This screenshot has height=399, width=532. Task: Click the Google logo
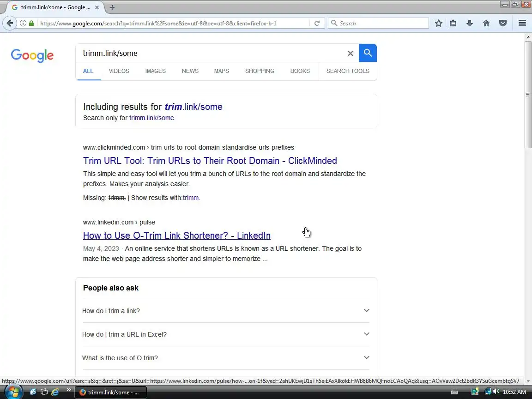click(x=32, y=55)
